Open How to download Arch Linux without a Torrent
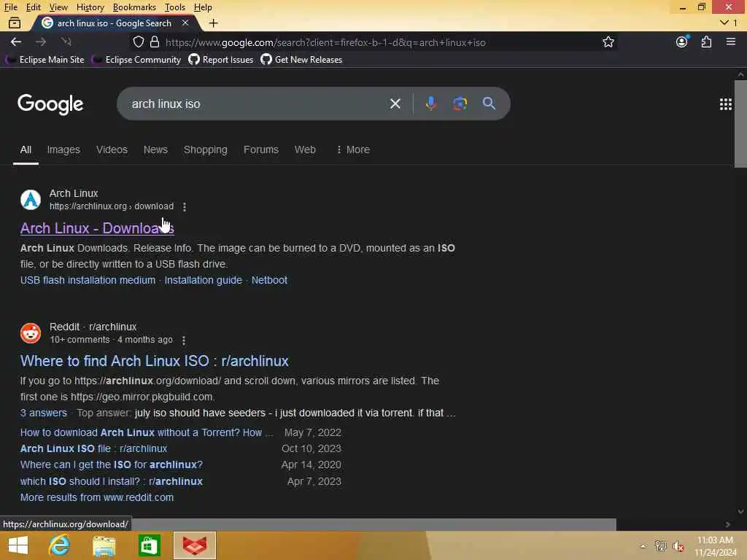This screenshot has height=560, width=747. (x=147, y=432)
